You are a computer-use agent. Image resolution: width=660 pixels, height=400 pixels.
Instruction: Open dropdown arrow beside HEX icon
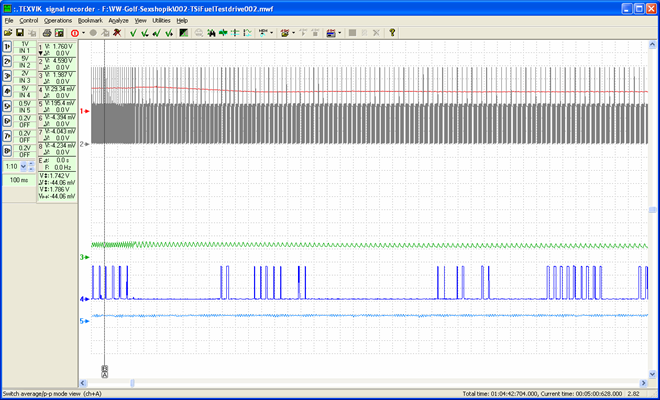coord(271,32)
